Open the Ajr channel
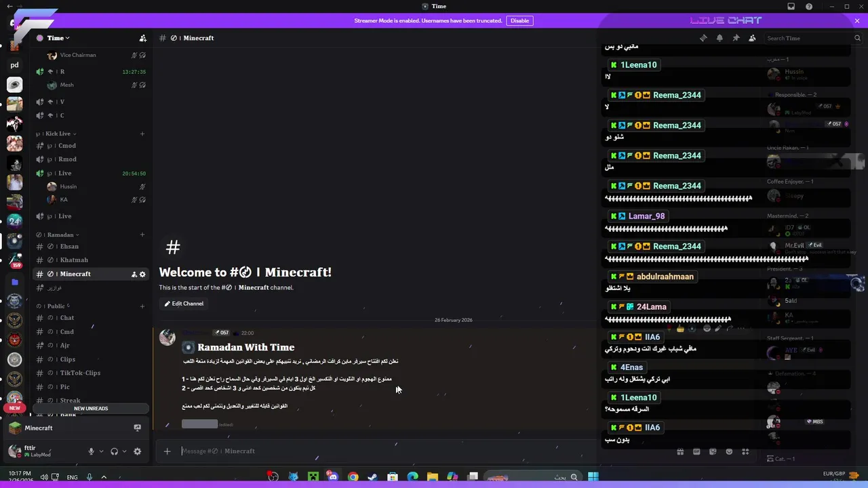 (92, 346)
